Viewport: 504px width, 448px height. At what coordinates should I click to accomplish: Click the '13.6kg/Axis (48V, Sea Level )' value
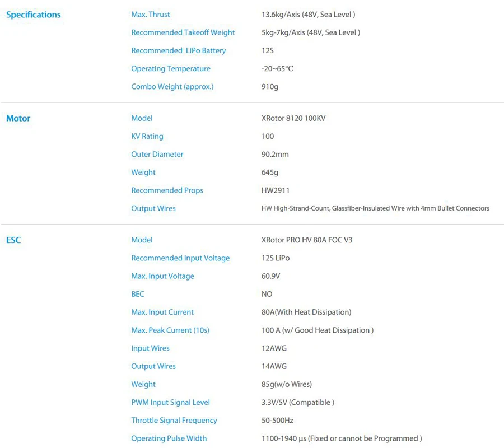tap(308, 15)
